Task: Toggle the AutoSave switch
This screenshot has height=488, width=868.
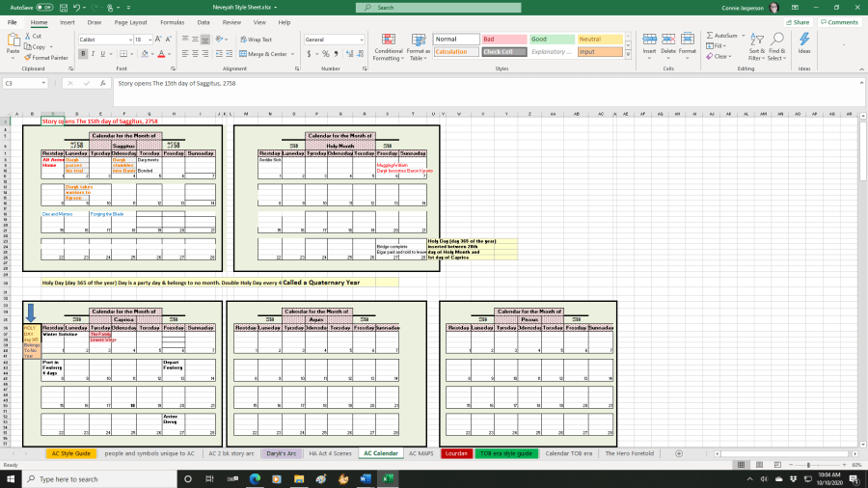Action: (x=44, y=7)
